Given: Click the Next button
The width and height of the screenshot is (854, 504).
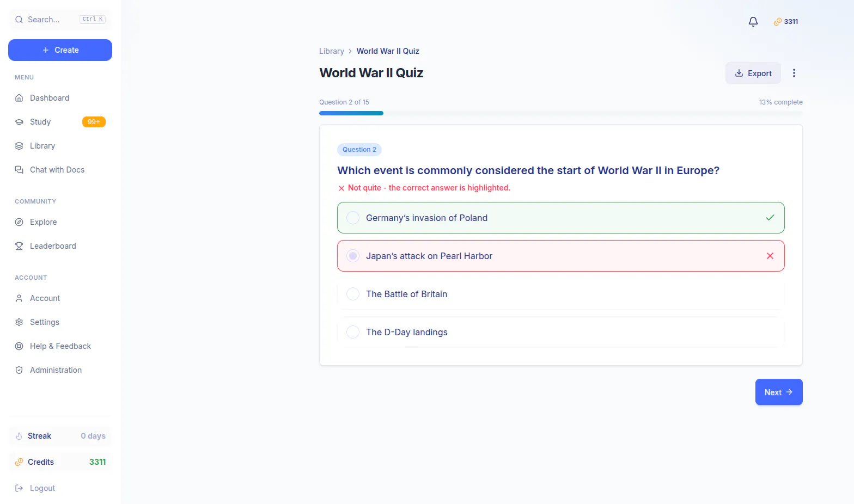Looking at the screenshot, I should (x=779, y=392).
